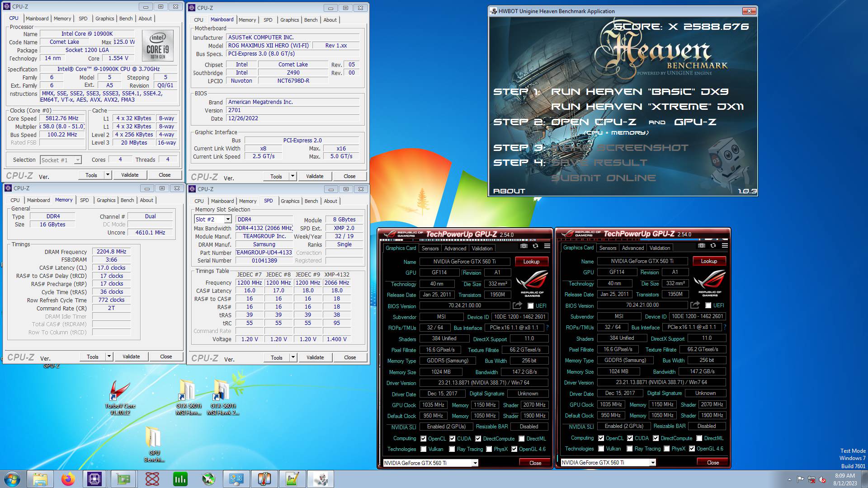
Task: Toggle CUDA checkbox in left GPU-Z window
Action: [452, 439]
